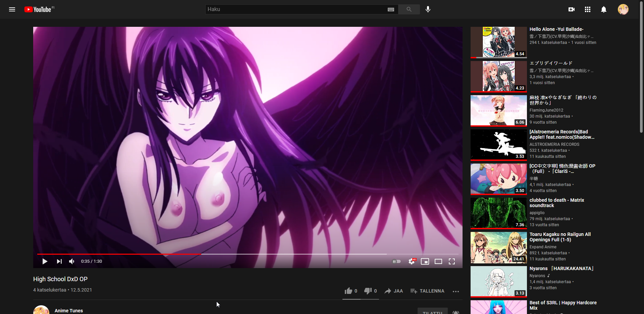Click the JAA share button
644x314 pixels.
click(x=394, y=291)
